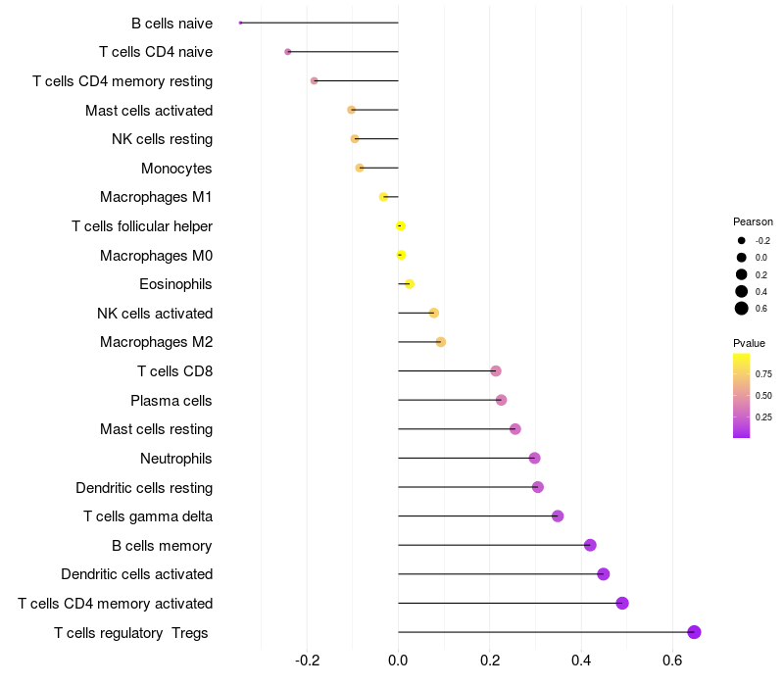The height and width of the screenshot is (686, 784).
Task: Click the Pvalue color gradient bar
Action: coord(742,396)
